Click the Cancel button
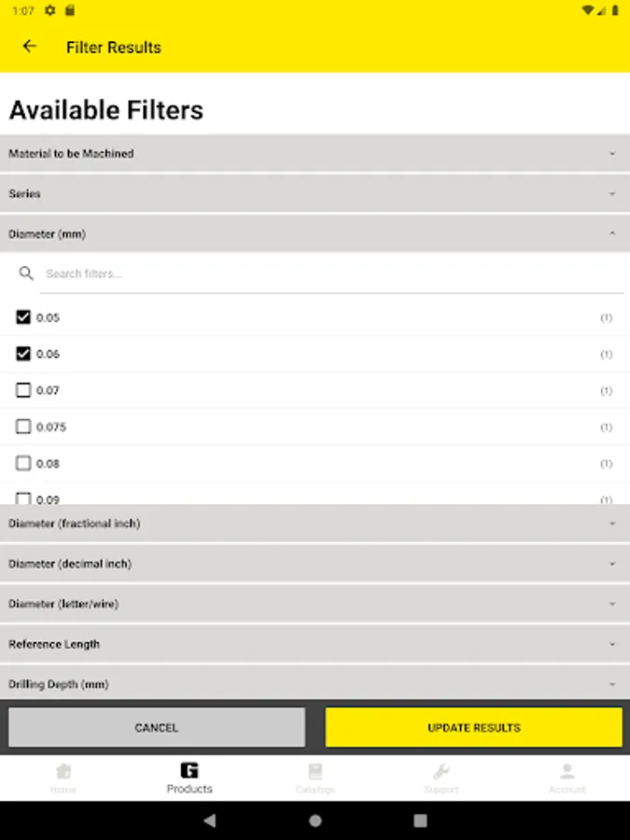The width and height of the screenshot is (630, 840). click(x=157, y=727)
